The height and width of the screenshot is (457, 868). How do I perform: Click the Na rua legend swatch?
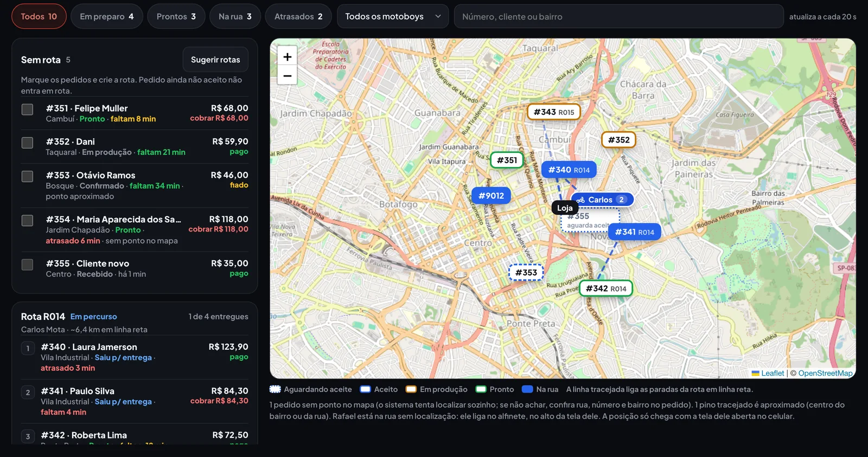click(527, 389)
